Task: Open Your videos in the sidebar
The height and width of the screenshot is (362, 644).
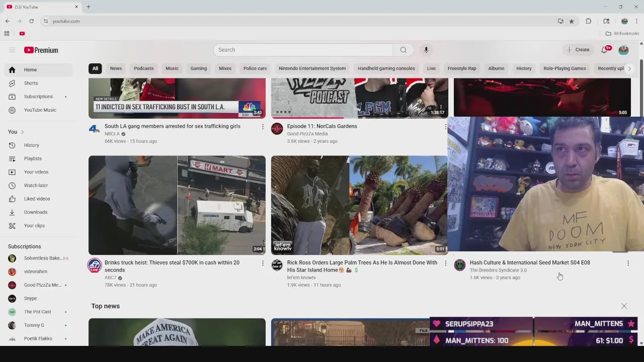Action: [x=38, y=172]
